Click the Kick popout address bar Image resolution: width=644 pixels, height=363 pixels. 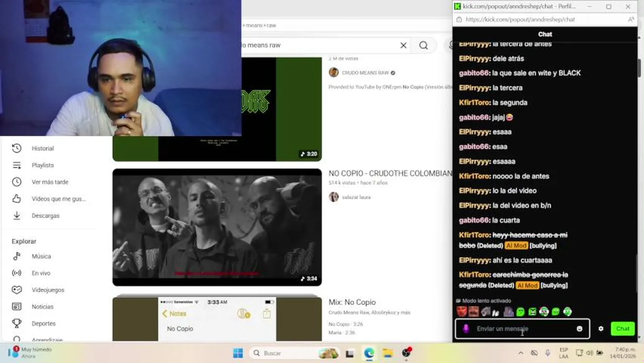(544, 19)
